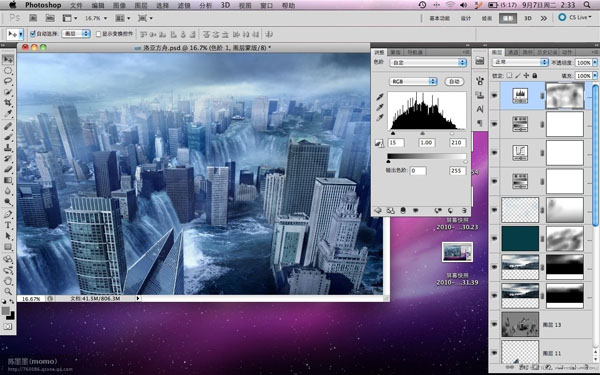
Task: Hide the top Levels adjustment layer
Action: 494,95
